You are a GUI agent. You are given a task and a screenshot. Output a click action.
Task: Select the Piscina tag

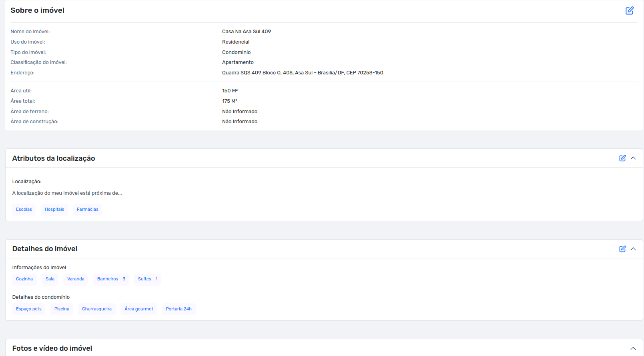coord(62,309)
